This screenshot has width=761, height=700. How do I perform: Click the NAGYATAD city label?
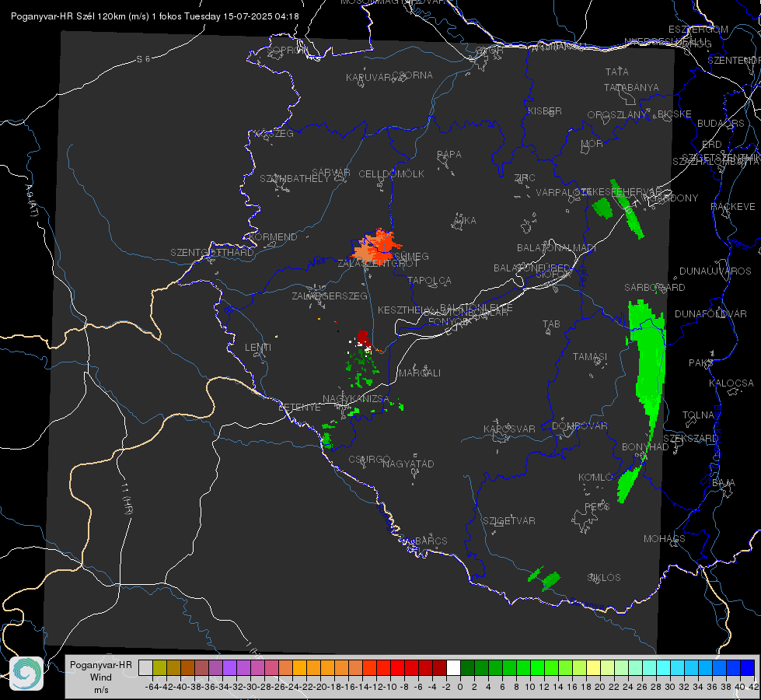[408, 464]
